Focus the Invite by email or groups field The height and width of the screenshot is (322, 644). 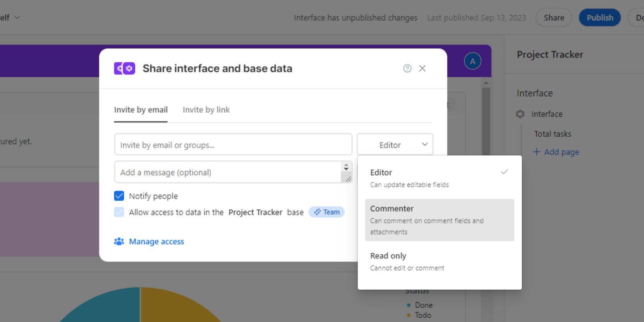click(233, 145)
